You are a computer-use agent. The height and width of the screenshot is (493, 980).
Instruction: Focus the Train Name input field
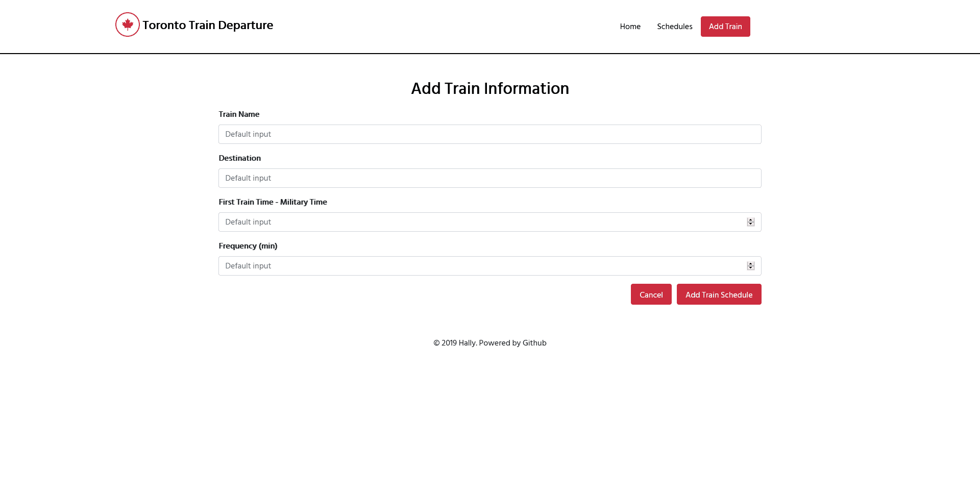[489, 134]
